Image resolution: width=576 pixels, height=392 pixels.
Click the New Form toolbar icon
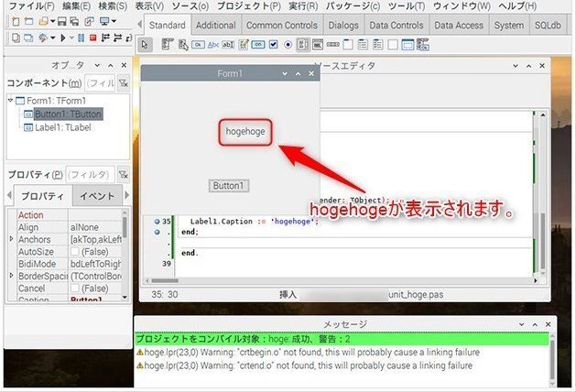[28, 22]
